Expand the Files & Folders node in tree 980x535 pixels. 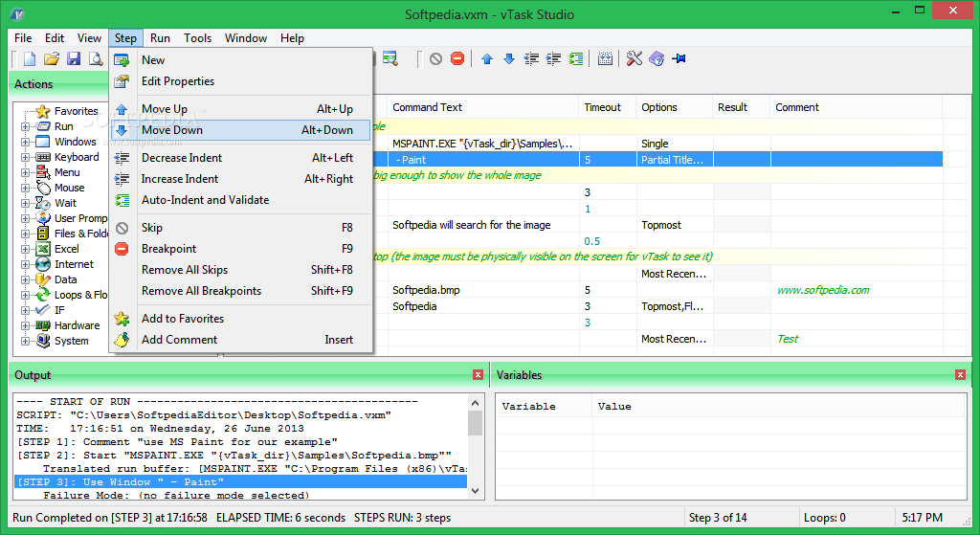pyautogui.click(x=25, y=234)
